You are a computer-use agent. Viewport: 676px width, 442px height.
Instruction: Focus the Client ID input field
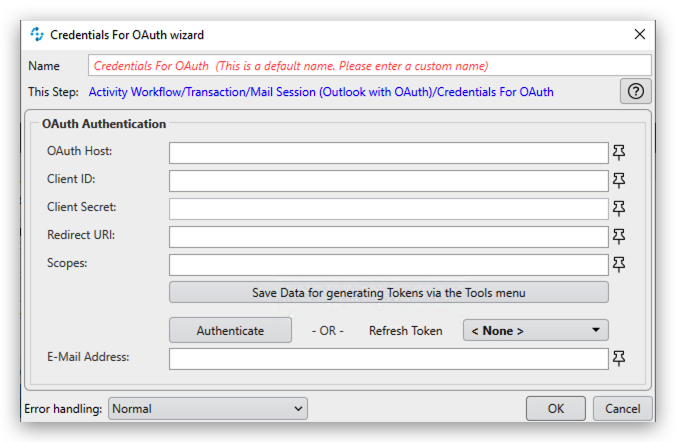[x=388, y=181]
